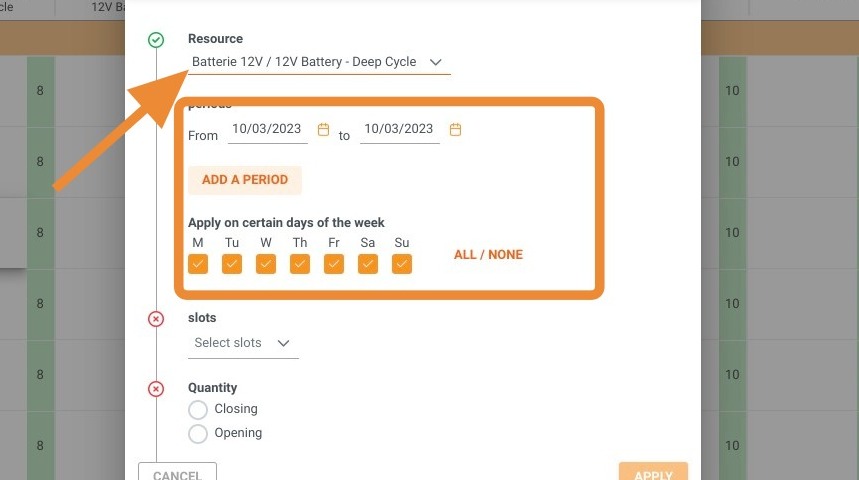Uncheck the Sunday checkbox
The image size is (859, 480).
click(x=402, y=264)
